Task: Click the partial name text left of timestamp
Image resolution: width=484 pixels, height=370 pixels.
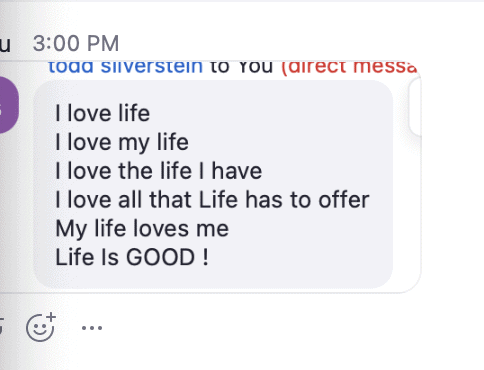Action: point(5,44)
